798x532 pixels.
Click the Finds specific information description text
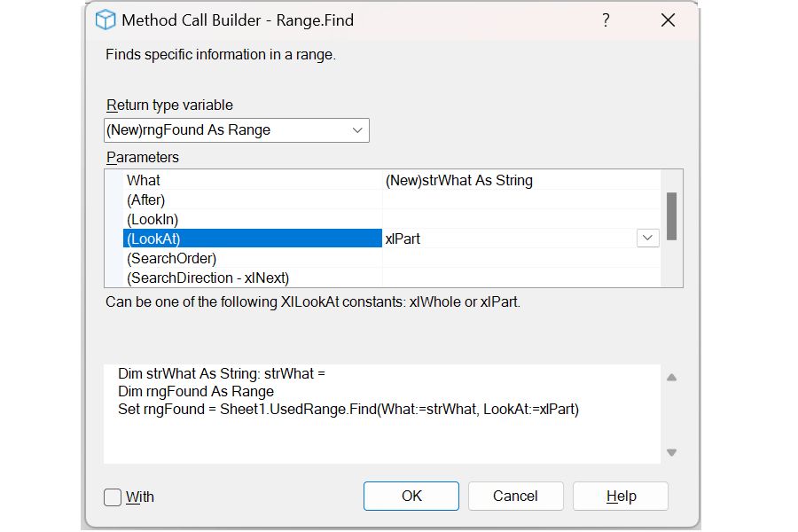(x=221, y=54)
